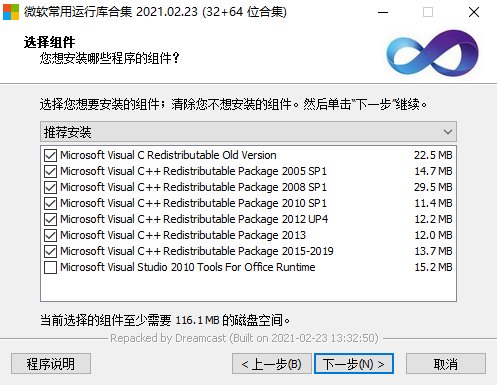The height and width of the screenshot is (385, 497).
Task: Uncheck Visual C++ Redistributable Package 2008 SP1
Action: pyautogui.click(x=50, y=187)
